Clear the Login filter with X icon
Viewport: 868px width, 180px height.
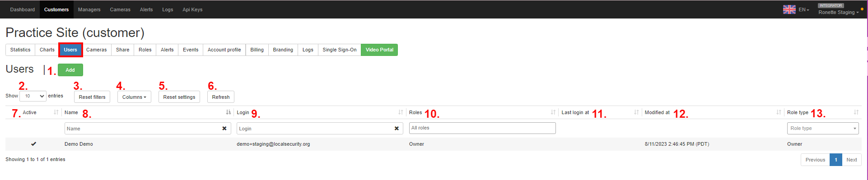coord(397,129)
